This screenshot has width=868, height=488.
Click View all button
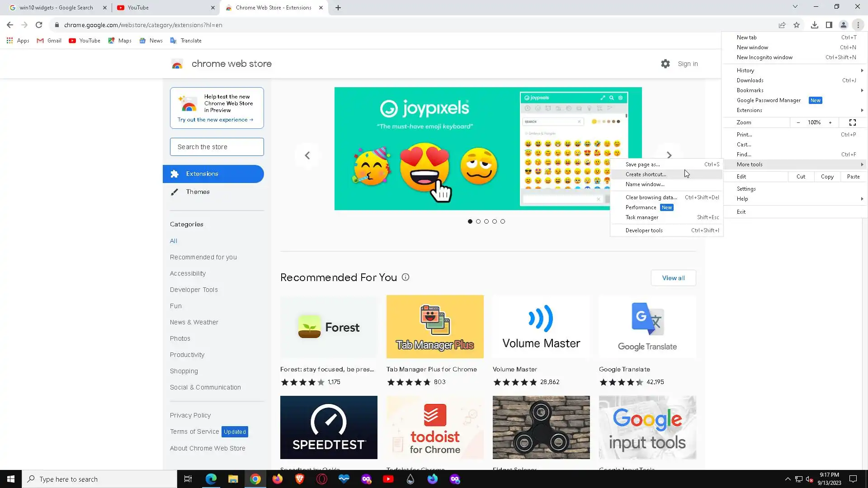[x=673, y=278]
